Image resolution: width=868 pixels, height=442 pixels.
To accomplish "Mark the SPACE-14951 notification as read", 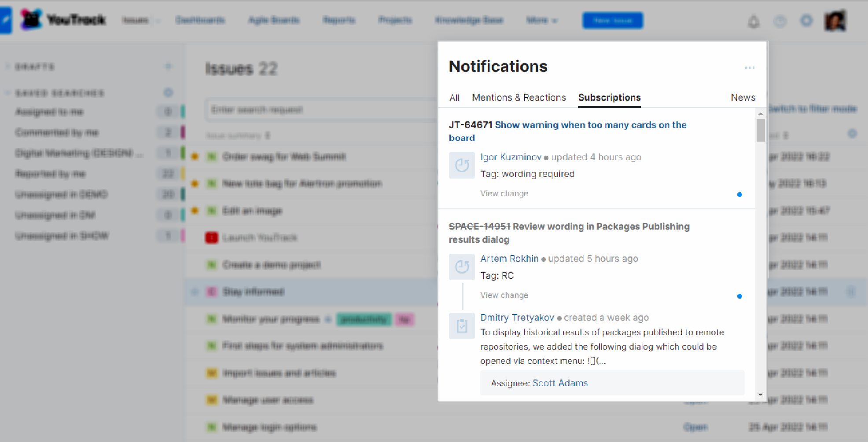I will tap(740, 296).
